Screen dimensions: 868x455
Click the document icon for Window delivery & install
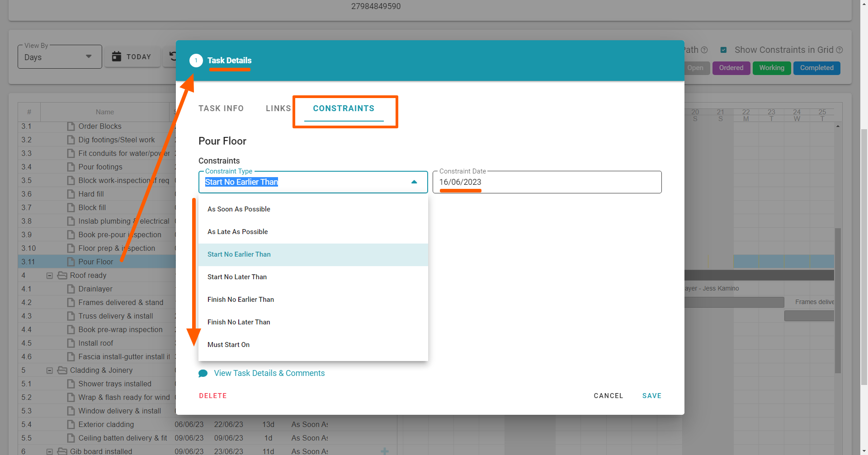[x=71, y=411]
